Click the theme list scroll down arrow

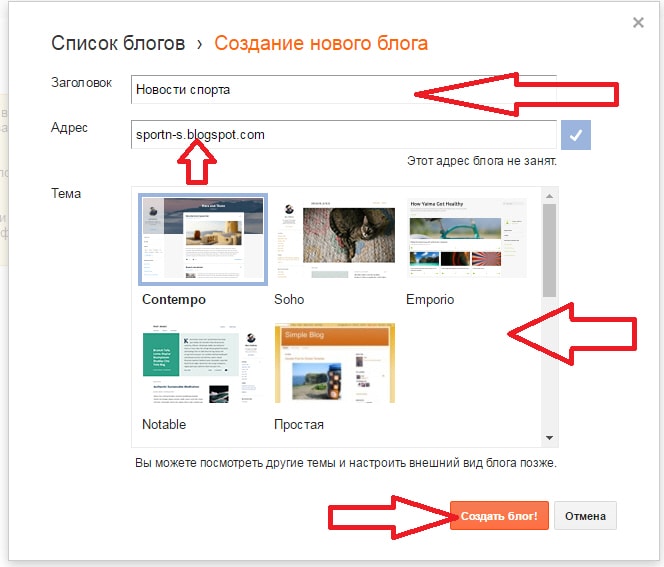549,438
